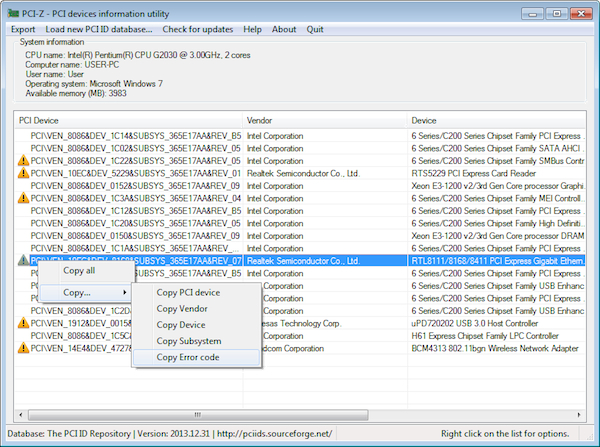Screen dimensions: 600x447
Task: Choose Load new PCI ID database
Action: coord(99,29)
